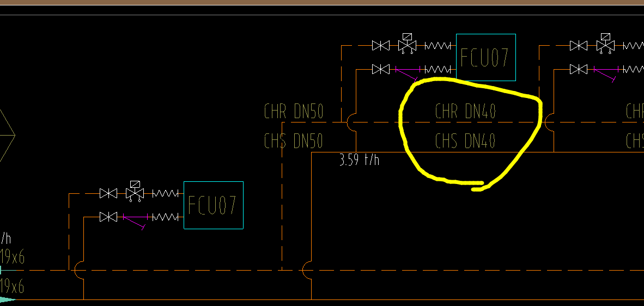Select gate valve on upper FCU07 dashed return line
The width and height of the screenshot is (644, 306).
coord(381,46)
